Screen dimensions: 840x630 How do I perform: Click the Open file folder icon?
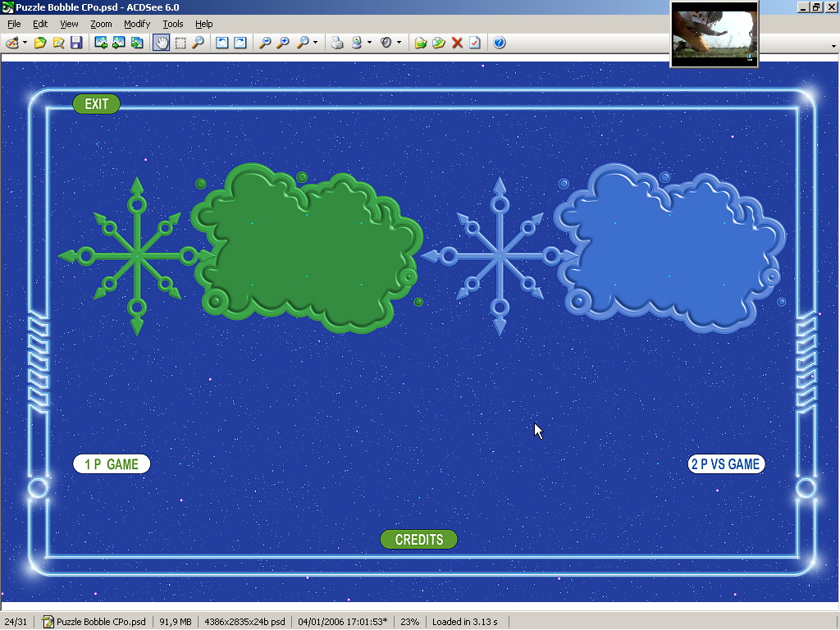coord(40,43)
